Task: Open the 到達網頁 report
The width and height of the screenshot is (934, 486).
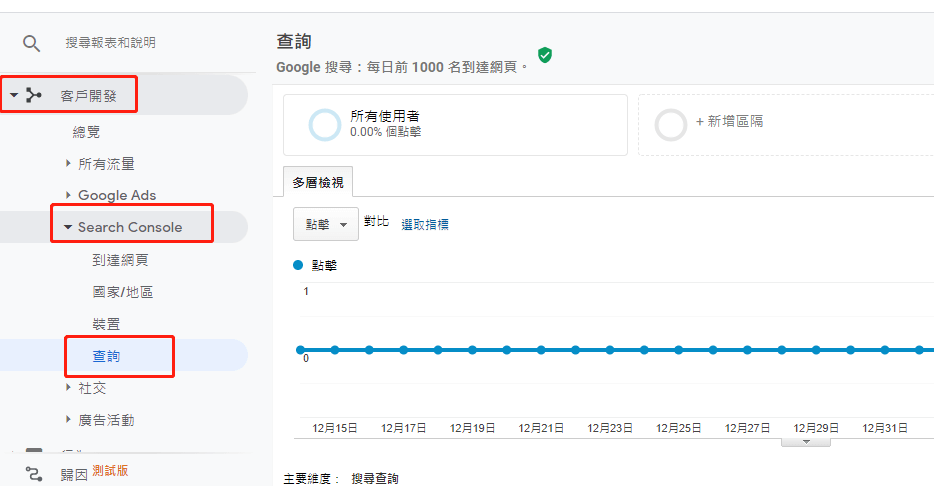Action: [x=120, y=260]
